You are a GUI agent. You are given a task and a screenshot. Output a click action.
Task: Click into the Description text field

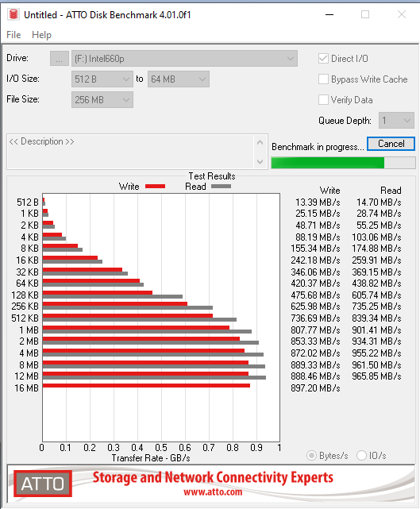[x=130, y=152]
